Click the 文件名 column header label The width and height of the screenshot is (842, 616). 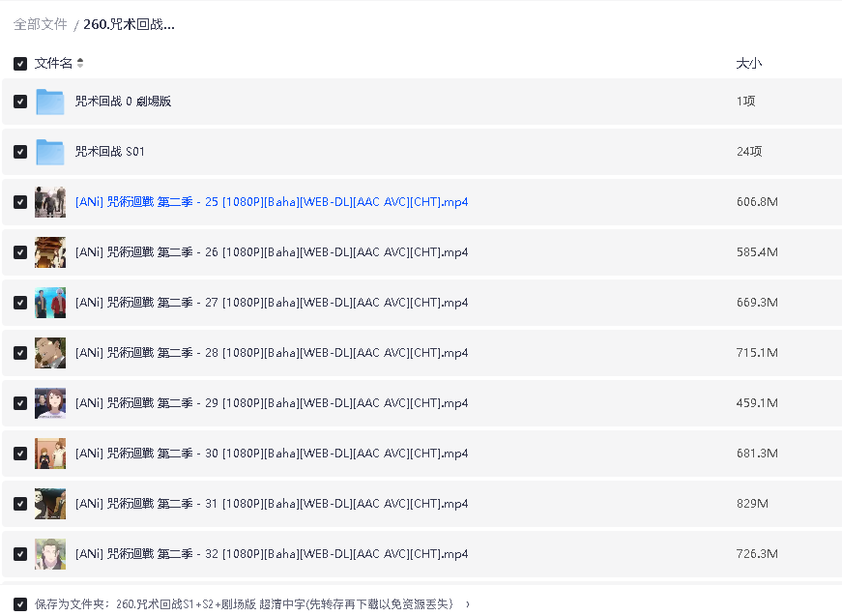pyautogui.click(x=53, y=64)
